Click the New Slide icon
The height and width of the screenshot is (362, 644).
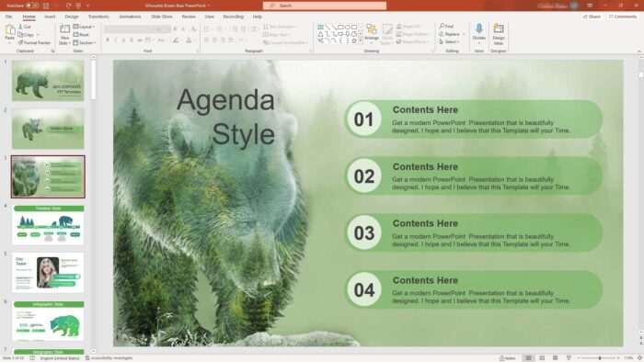64,29
